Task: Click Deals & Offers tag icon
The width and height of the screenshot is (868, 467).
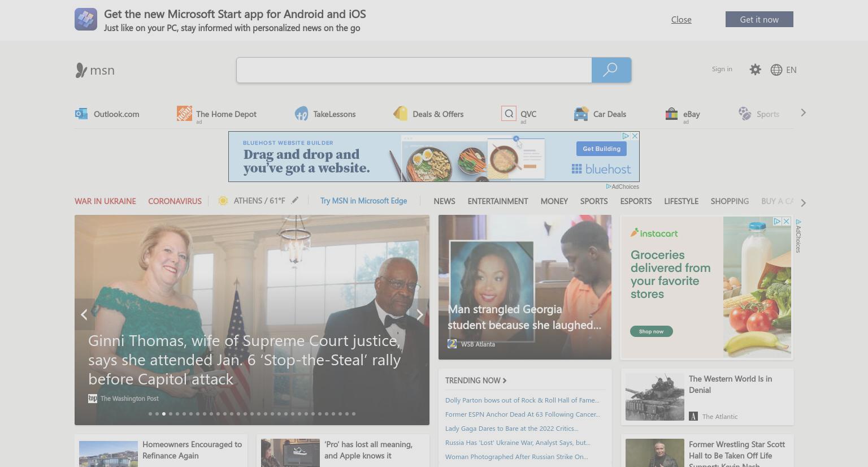Action: [x=401, y=113]
